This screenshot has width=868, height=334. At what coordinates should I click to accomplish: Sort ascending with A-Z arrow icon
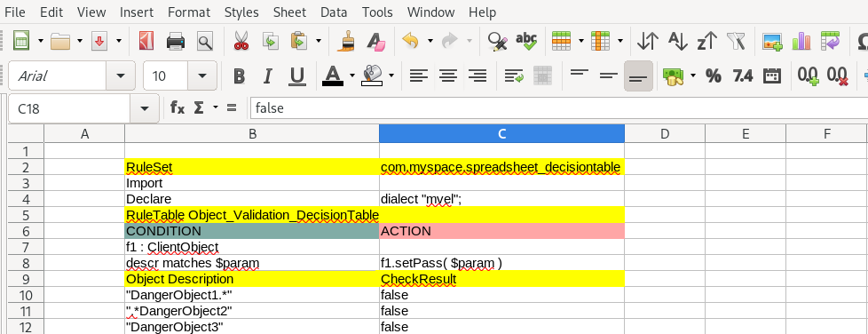(x=677, y=41)
